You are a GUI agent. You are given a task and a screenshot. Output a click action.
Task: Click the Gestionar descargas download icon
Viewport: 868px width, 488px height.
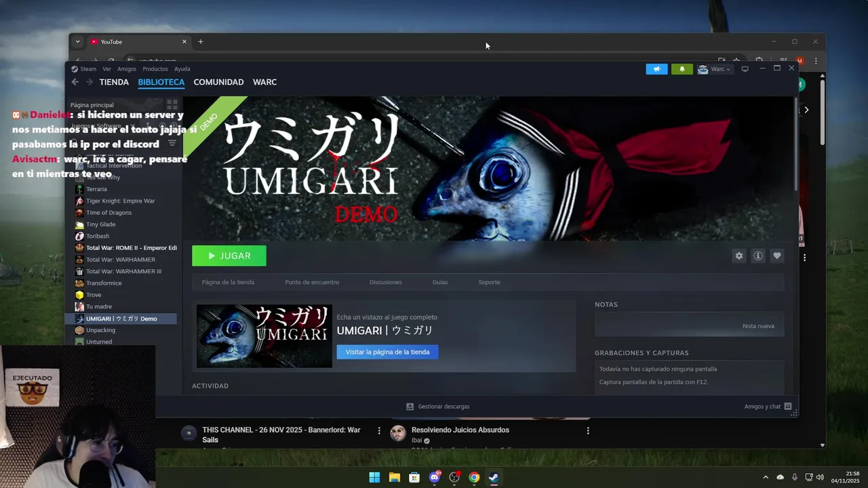(410, 407)
